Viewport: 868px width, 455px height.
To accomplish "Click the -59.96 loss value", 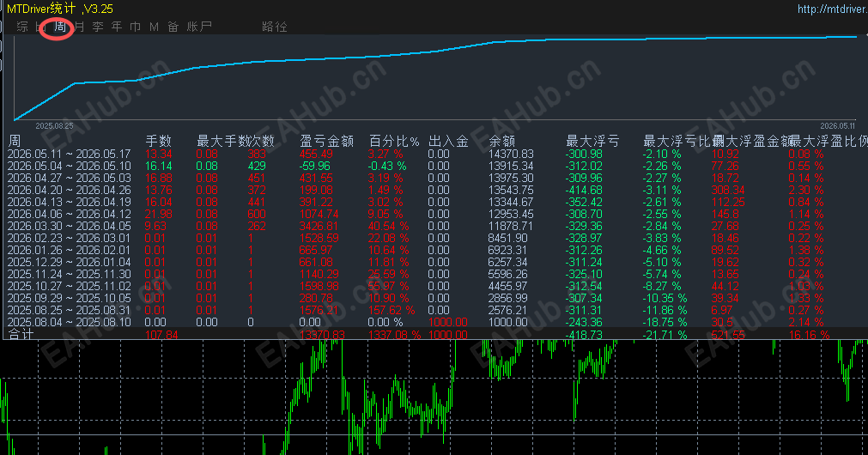I will click(314, 166).
